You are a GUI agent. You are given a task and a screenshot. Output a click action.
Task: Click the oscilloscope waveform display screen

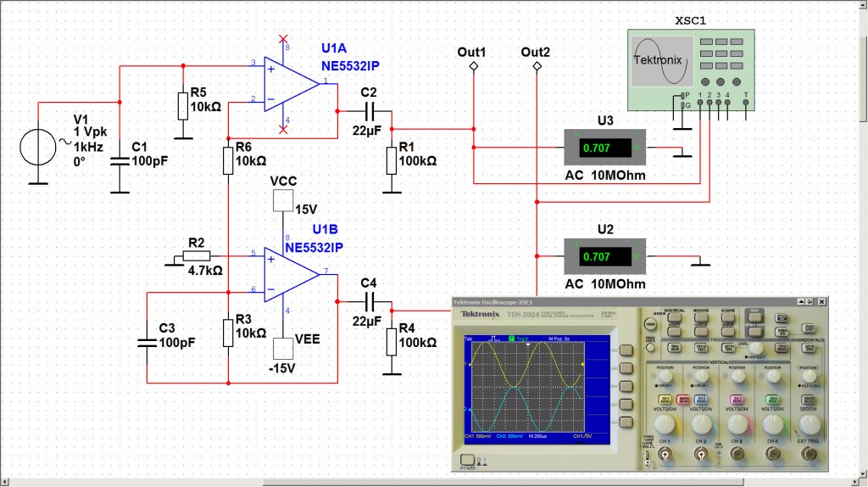528,387
